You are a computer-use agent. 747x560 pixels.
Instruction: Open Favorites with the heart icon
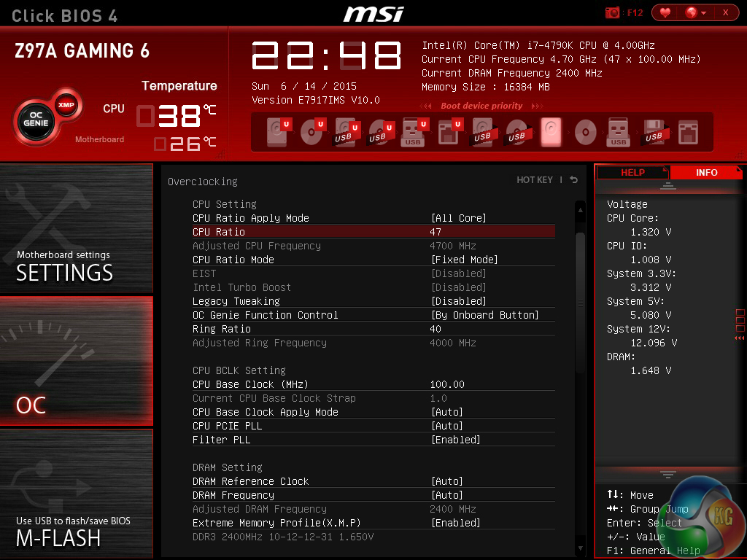click(665, 12)
